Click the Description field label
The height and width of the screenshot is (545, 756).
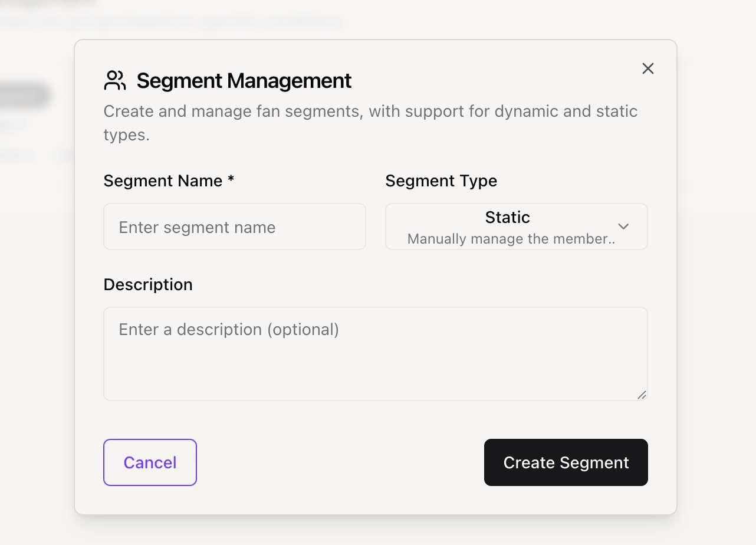148,284
